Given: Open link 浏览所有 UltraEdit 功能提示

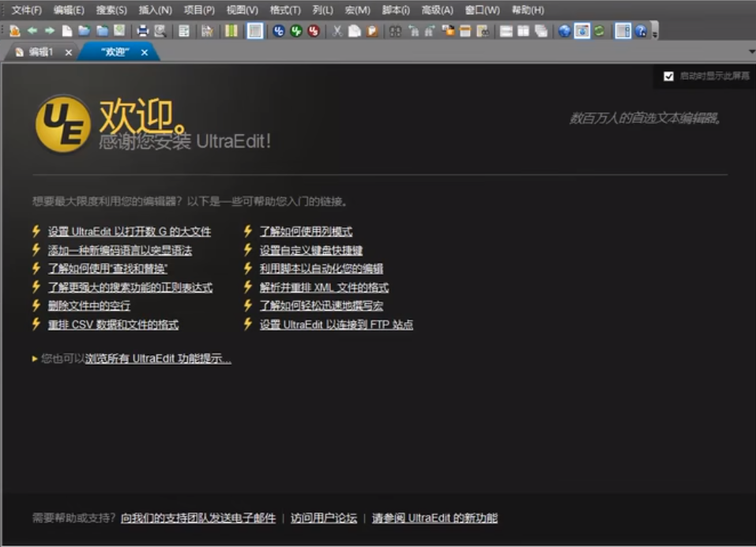Looking at the screenshot, I should click(158, 358).
